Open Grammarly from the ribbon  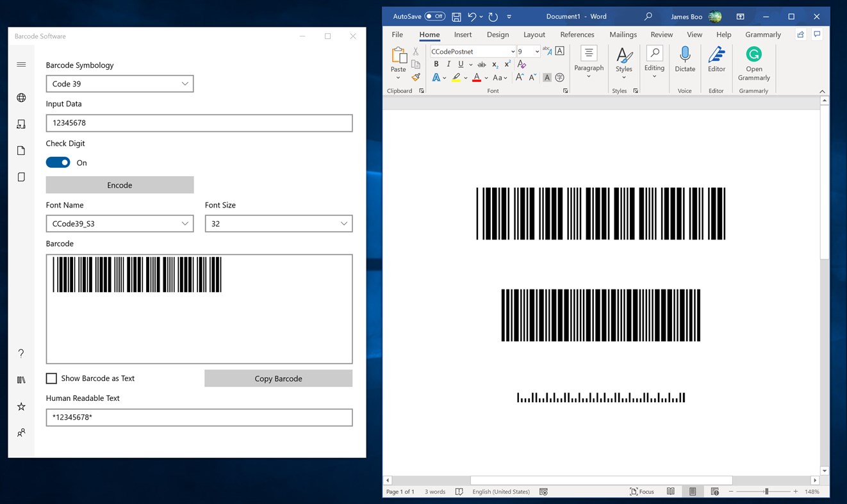click(753, 63)
